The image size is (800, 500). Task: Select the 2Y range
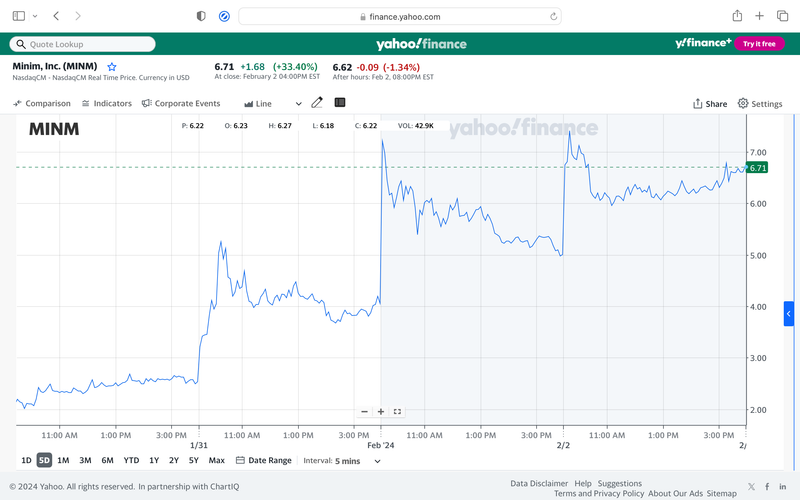174,460
